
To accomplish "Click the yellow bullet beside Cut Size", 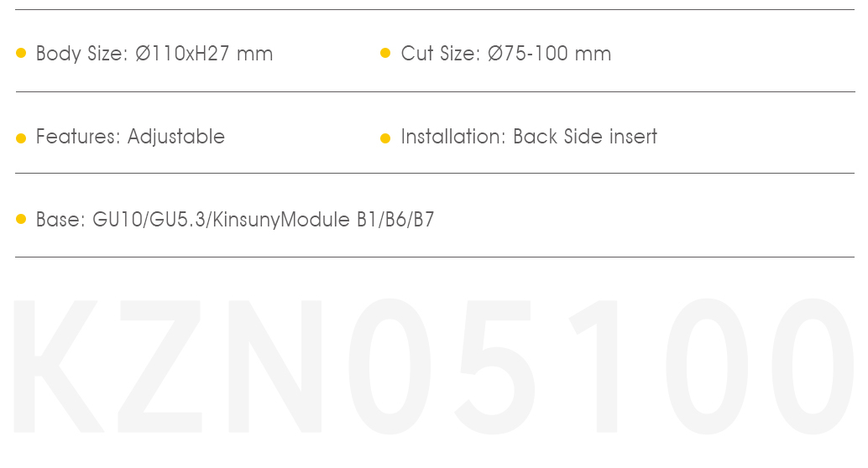I will pyautogui.click(x=385, y=53).
